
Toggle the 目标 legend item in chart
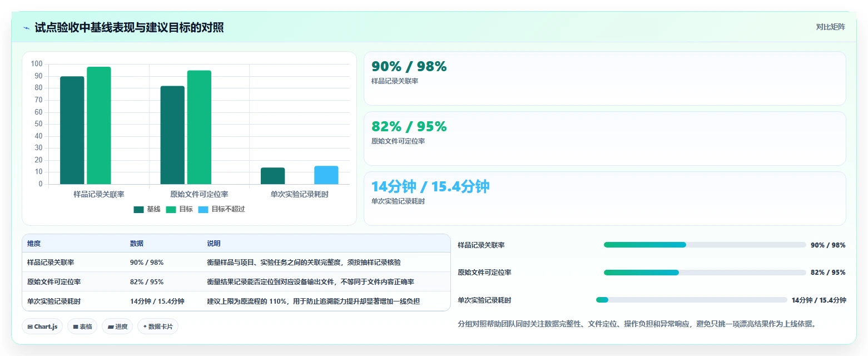180,209
